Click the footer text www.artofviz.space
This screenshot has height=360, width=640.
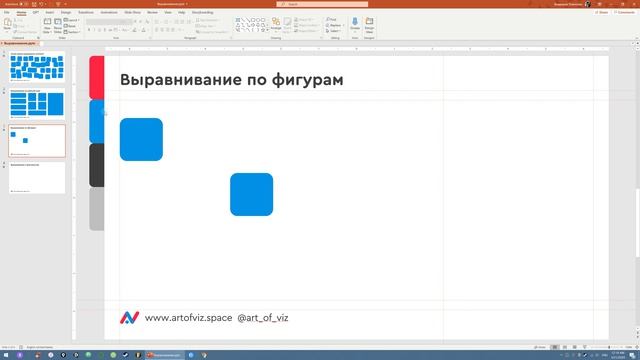coord(188,318)
